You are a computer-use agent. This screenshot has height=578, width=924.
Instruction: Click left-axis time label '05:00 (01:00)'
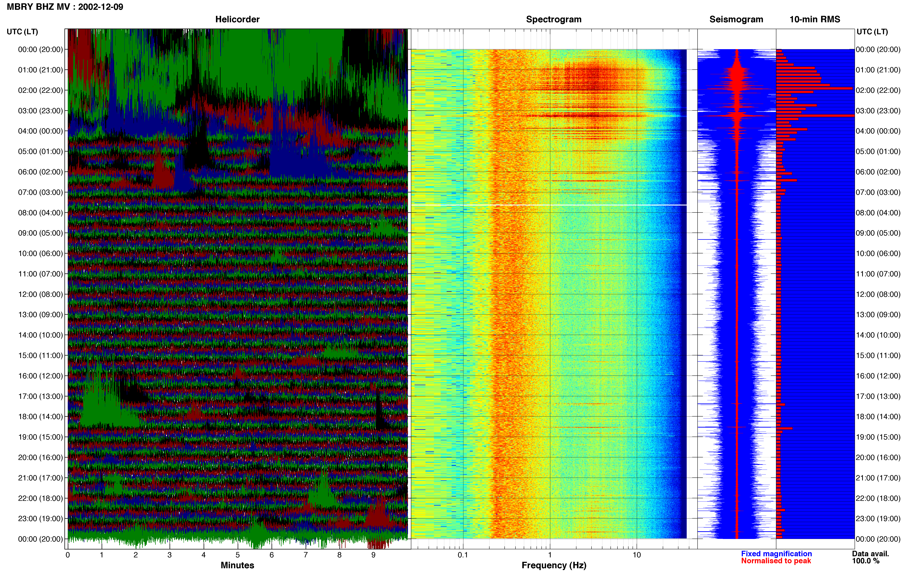41,151
